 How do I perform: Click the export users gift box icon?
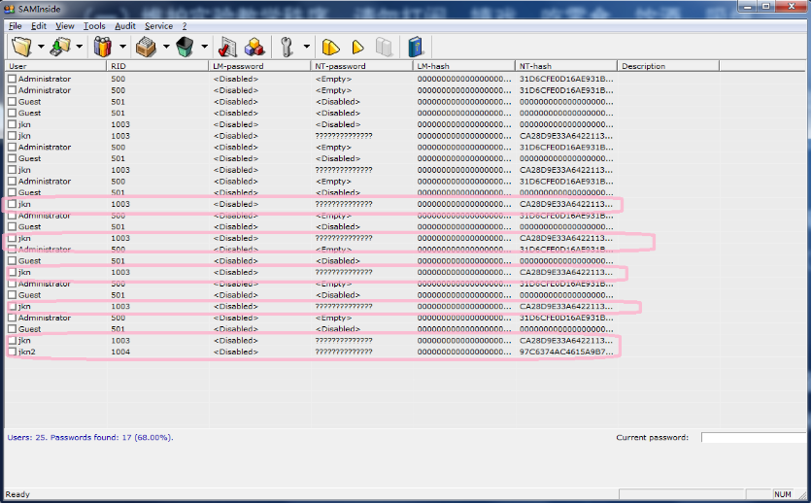[103, 48]
